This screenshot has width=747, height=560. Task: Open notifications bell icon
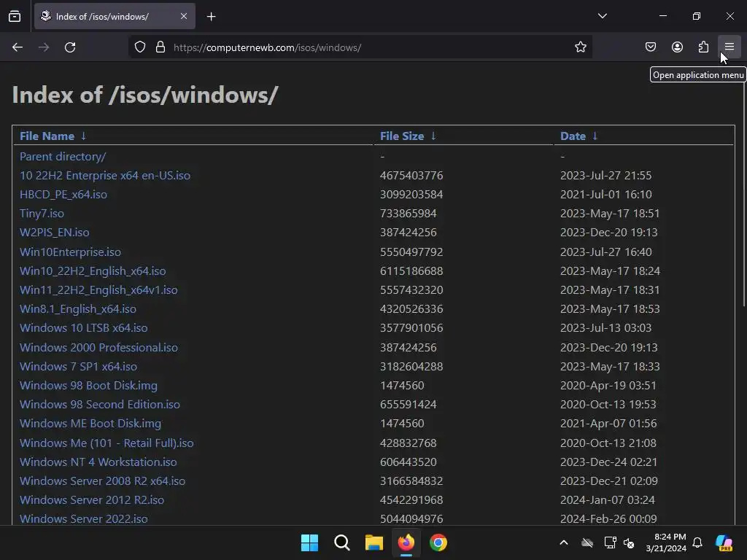(x=697, y=542)
